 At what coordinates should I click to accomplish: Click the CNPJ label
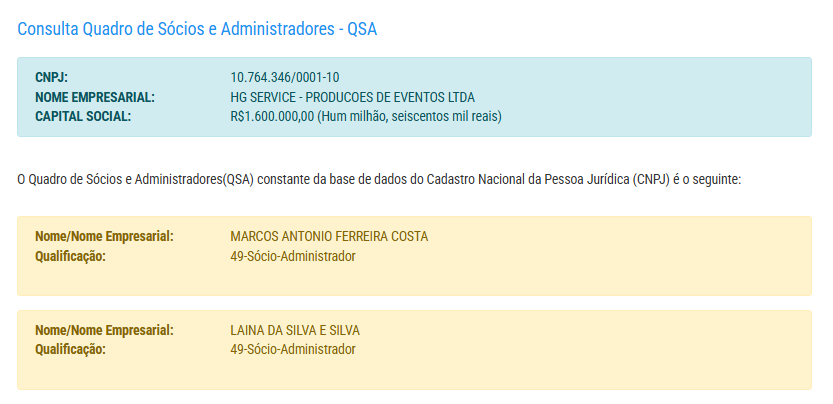coord(51,77)
